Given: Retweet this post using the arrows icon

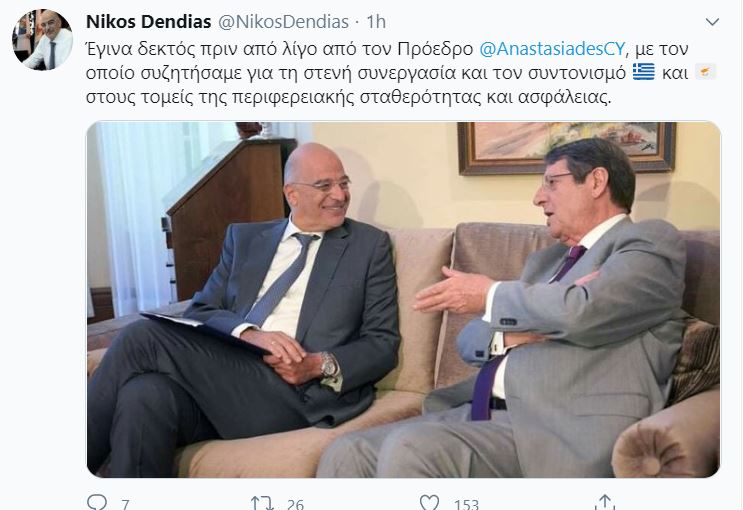Looking at the screenshot, I should (x=262, y=503).
